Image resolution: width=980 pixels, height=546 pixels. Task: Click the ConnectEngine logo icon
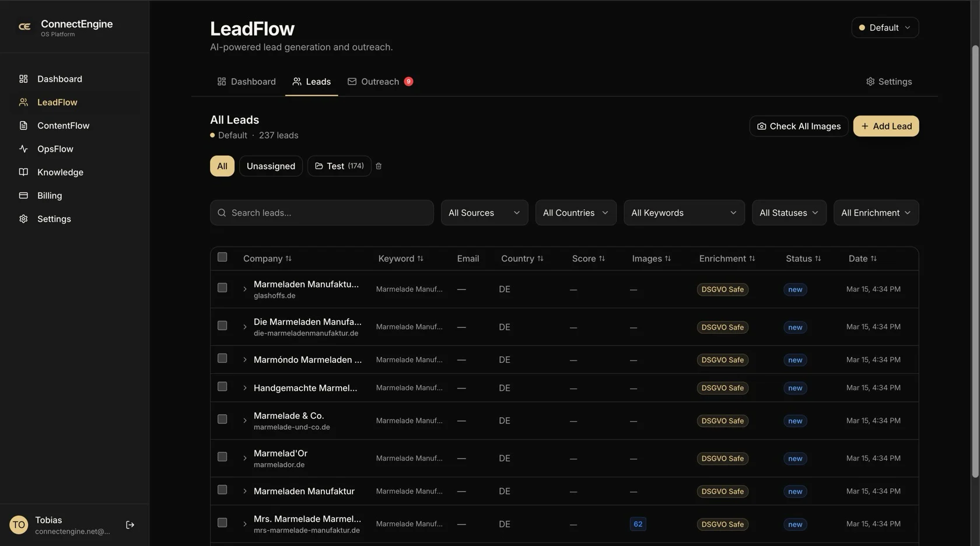24,27
